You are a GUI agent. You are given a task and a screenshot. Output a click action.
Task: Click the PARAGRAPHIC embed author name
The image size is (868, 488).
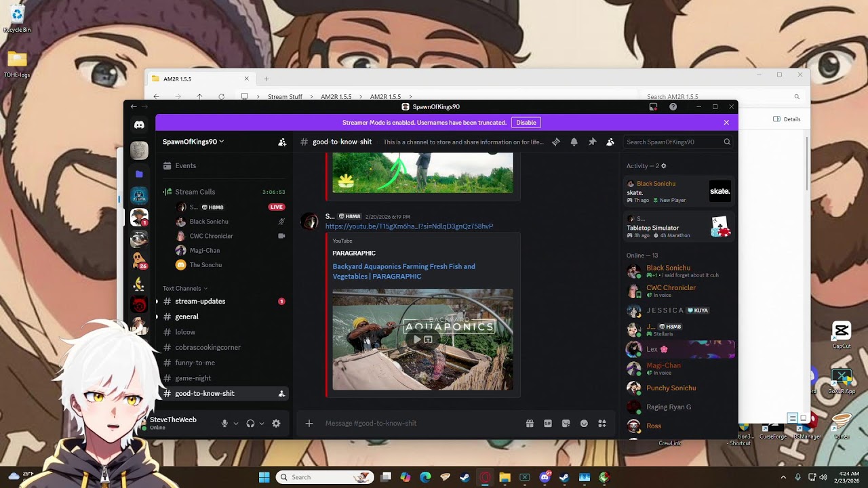click(354, 253)
